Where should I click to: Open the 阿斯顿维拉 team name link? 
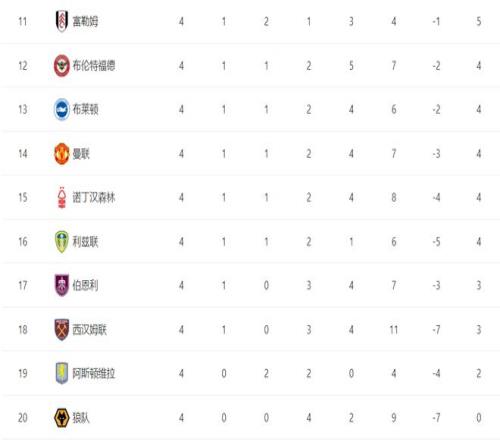pos(94,374)
